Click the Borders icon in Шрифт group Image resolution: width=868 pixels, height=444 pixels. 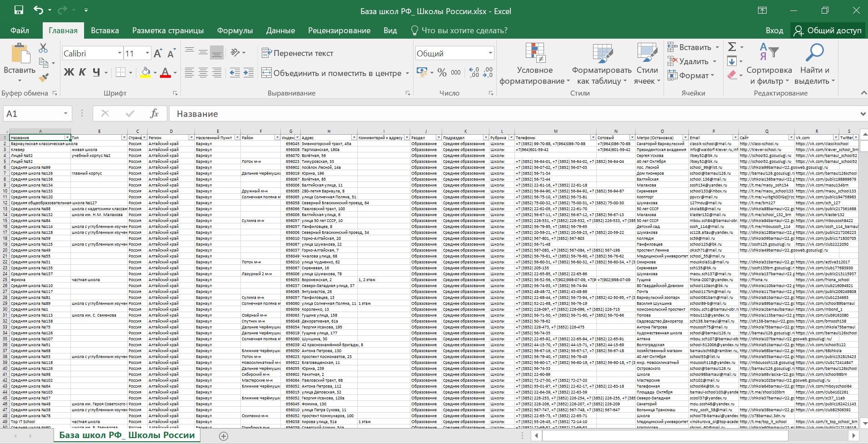coord(120,72)
